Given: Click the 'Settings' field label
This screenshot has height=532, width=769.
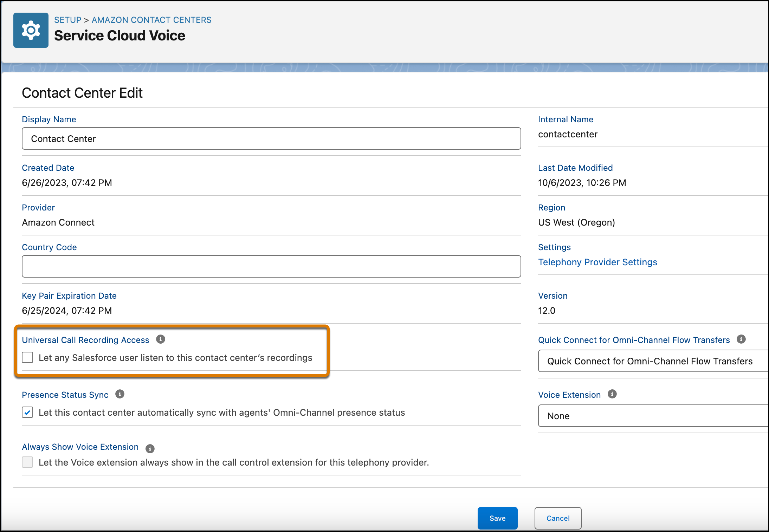Looking at the screenshot, I should pyautogui.click(x=554, y=247).
